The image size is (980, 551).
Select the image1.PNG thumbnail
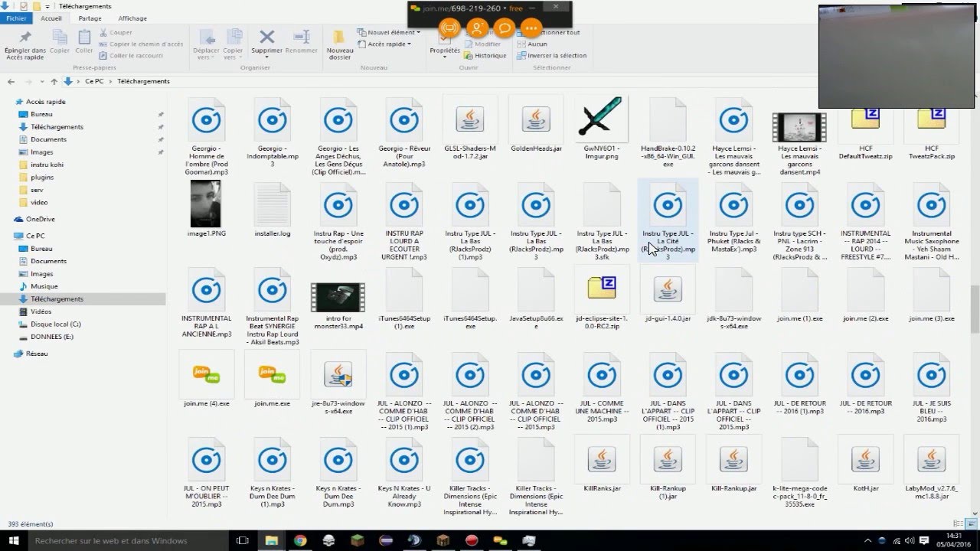tap(207, 204)
